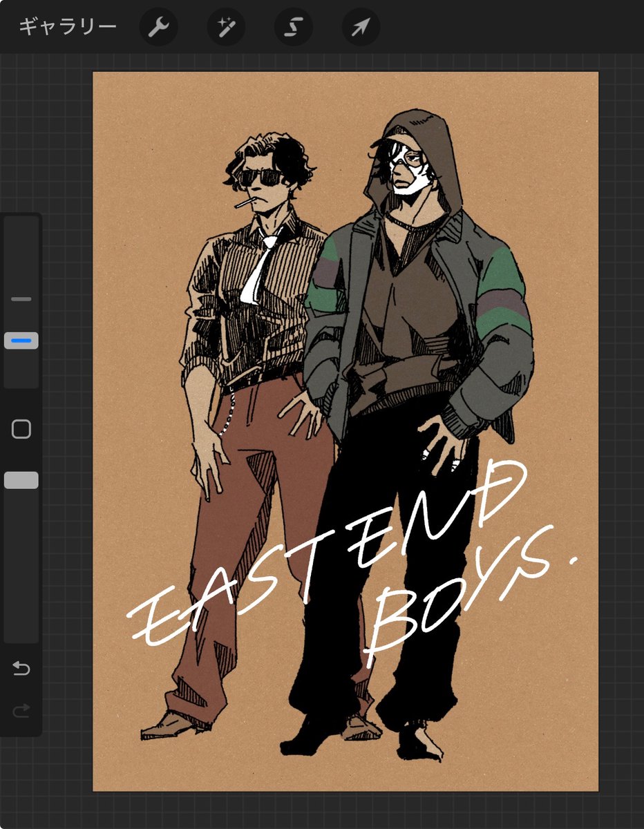644x829 pixels.
Task: Open the Actions wrench menu
Action: [159, 28]
